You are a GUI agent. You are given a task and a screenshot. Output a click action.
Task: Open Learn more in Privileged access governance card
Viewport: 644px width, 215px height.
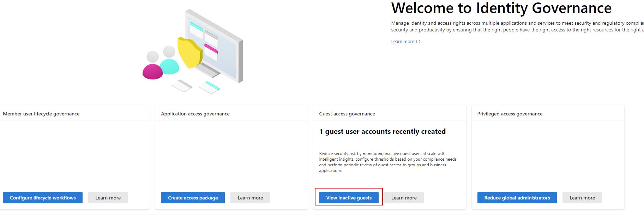click(x=582, y=198)
